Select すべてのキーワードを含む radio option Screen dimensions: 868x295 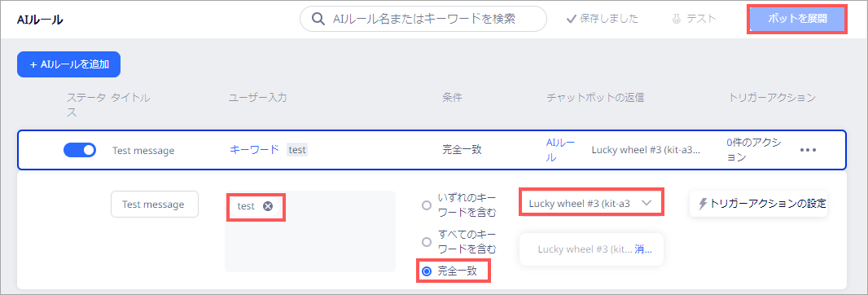(426, 242)
